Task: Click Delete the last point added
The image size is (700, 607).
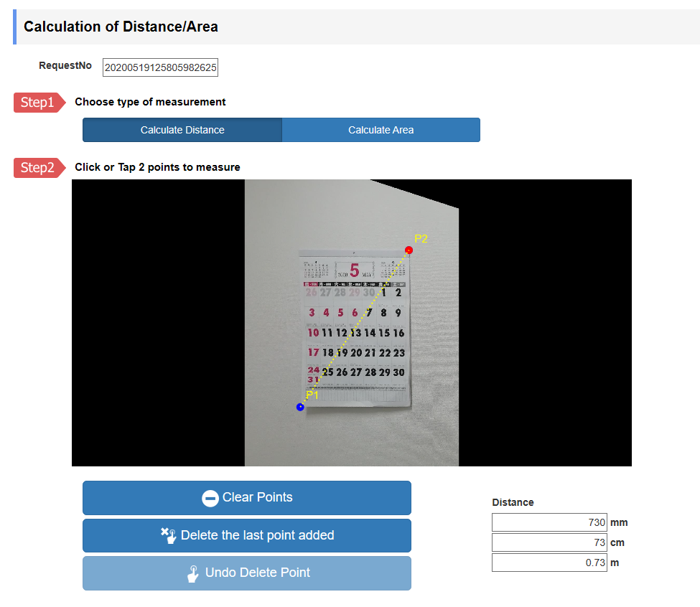Action: (247, 535)
